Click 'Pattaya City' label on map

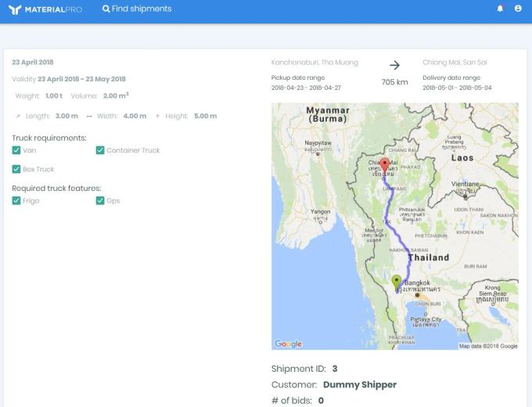click(x=426, y=319)
